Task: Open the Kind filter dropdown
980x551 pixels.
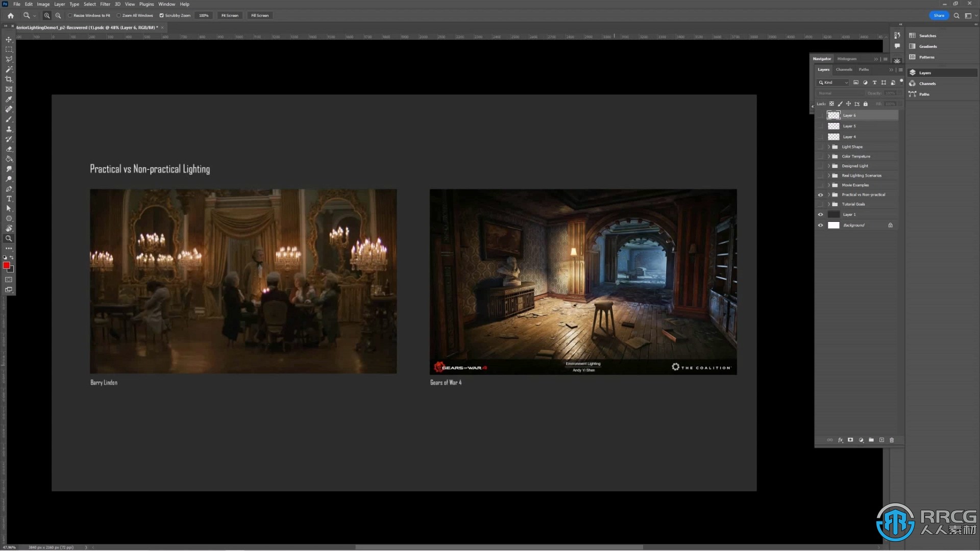Action: coord(833,83)
